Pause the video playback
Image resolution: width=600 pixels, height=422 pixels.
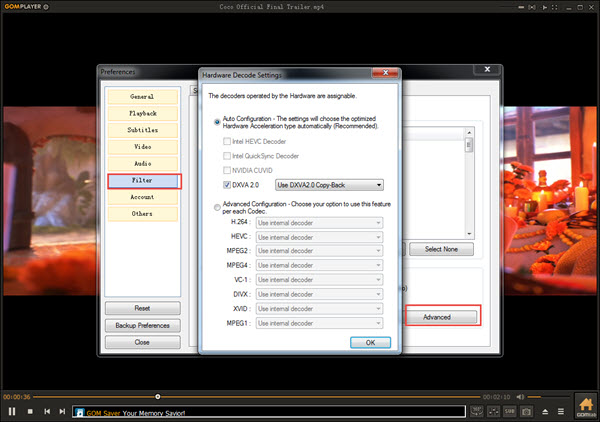[x=12, y=411]
